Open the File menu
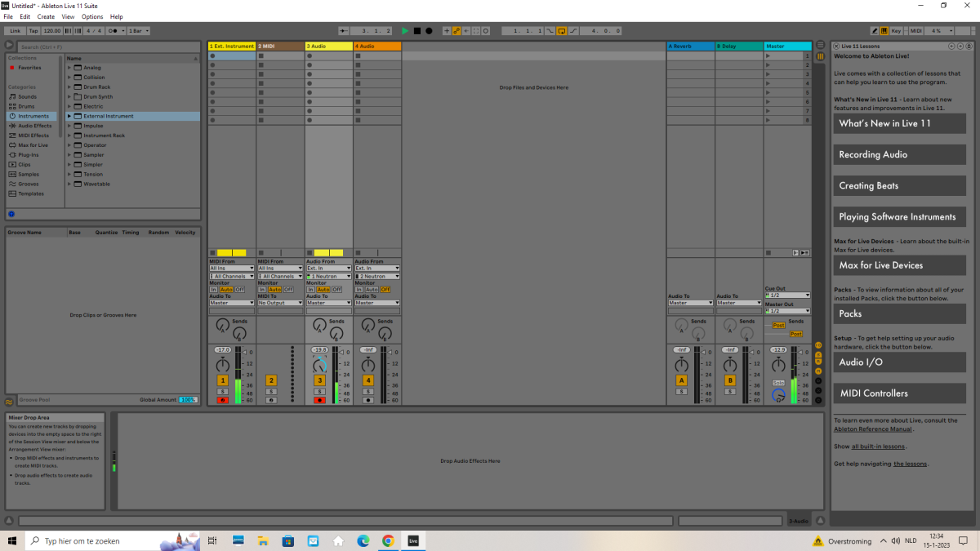980x551 pixels. [8, 16]
